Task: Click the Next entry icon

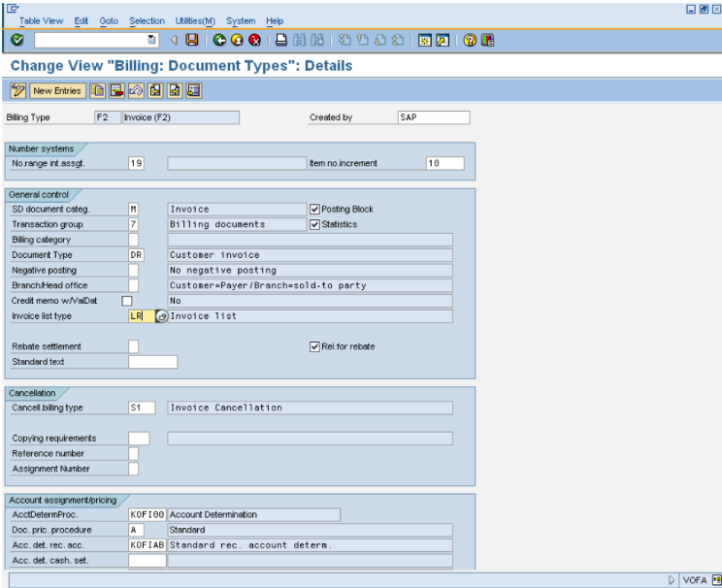Action: [x=175, y=90]
